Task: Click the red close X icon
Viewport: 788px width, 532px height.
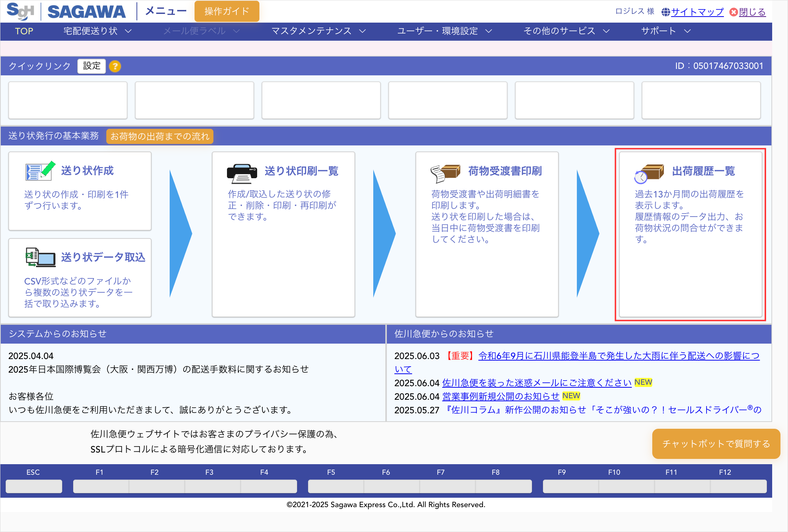Action: [733, 12]
